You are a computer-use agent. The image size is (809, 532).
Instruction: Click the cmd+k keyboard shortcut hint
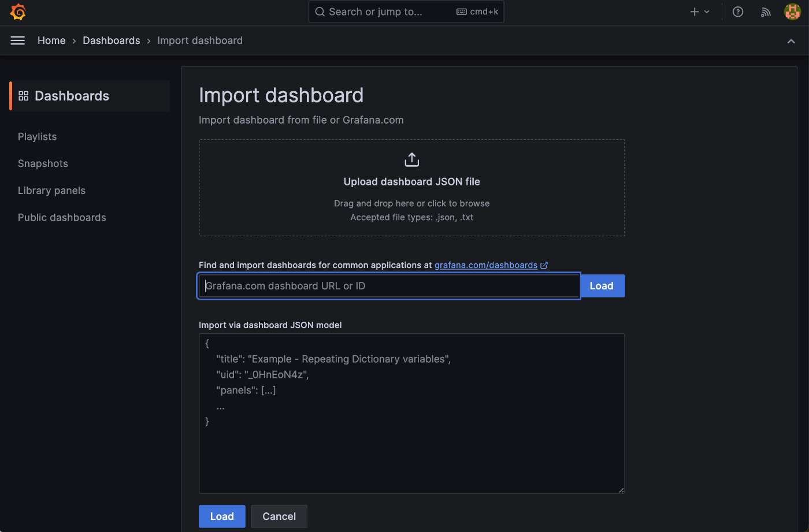pos(477,12)
